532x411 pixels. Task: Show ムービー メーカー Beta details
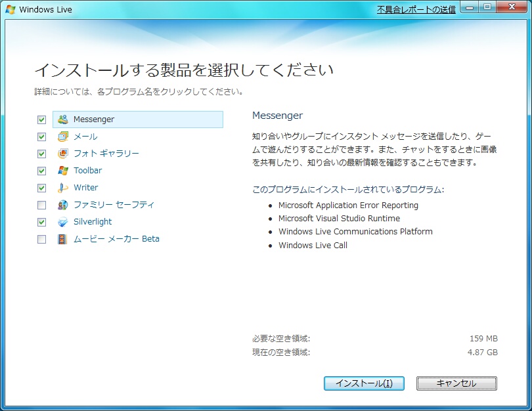[x=116, y=239]
